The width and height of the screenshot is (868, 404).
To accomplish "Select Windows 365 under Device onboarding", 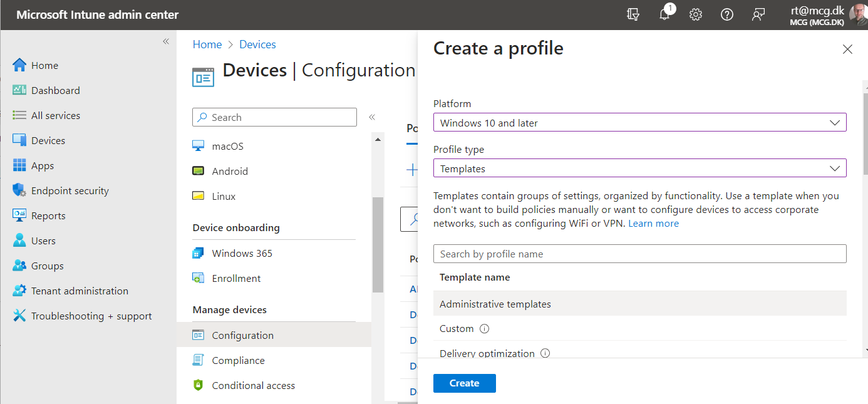I will coord(242,253).
